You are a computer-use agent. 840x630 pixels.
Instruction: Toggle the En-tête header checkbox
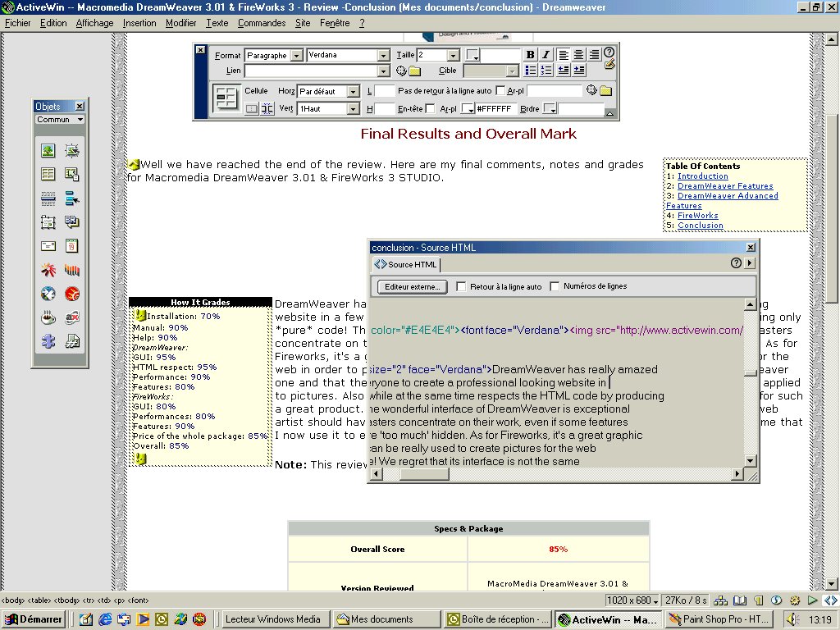click(x=430, y=109)
